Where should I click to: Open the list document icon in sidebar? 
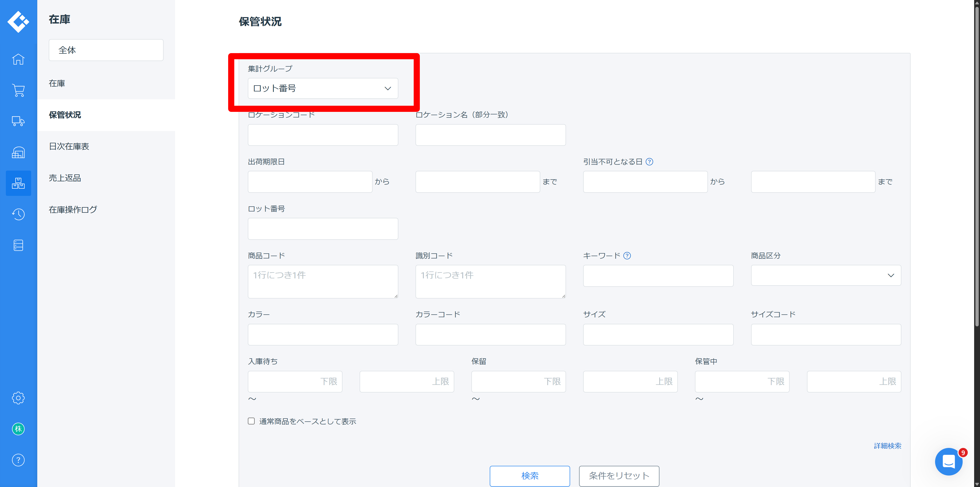coord(18,245)
